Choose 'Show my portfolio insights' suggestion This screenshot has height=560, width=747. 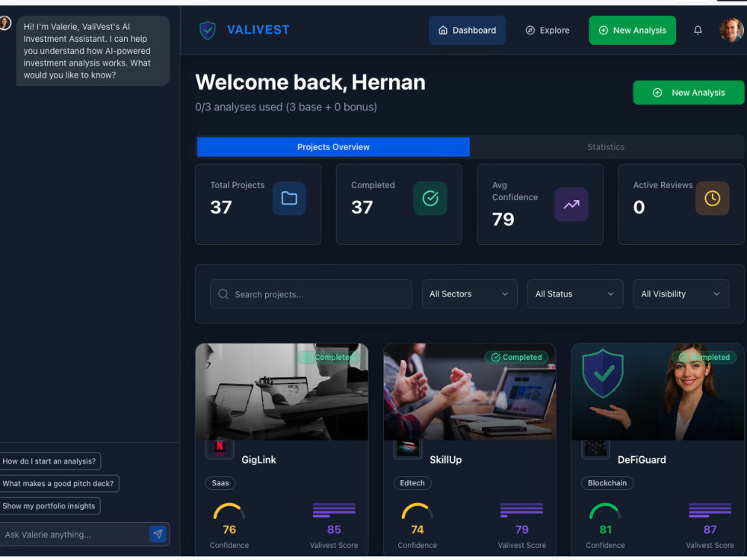49,505
